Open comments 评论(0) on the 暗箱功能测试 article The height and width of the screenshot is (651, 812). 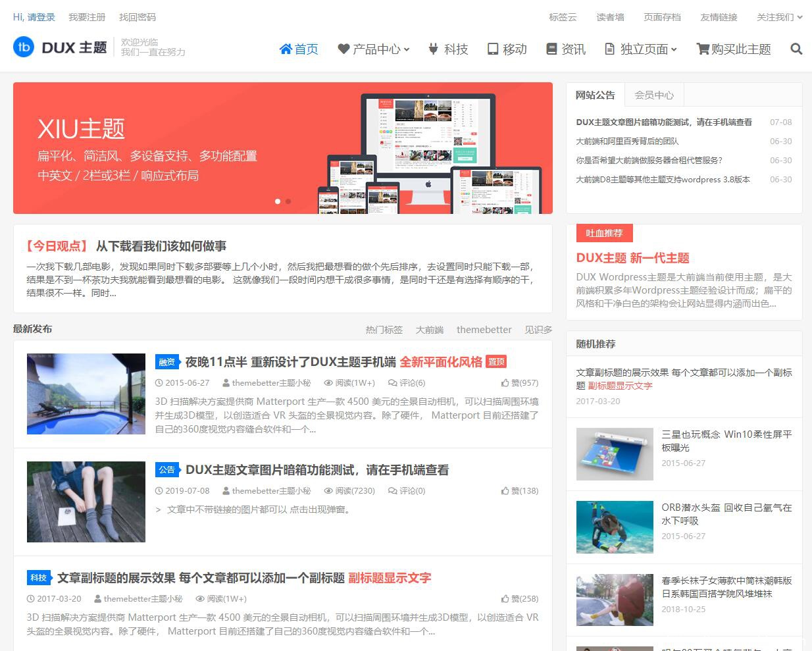[x=406, y=490]
